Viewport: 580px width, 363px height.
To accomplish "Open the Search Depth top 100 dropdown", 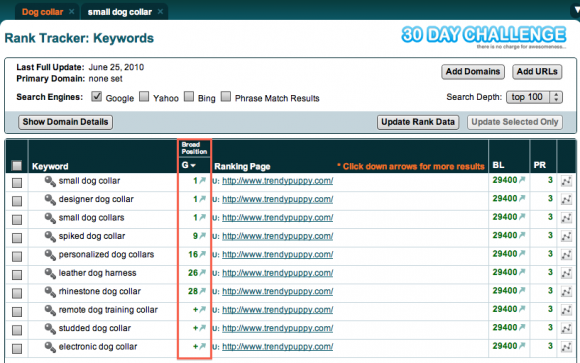I will tap(534, 97).
